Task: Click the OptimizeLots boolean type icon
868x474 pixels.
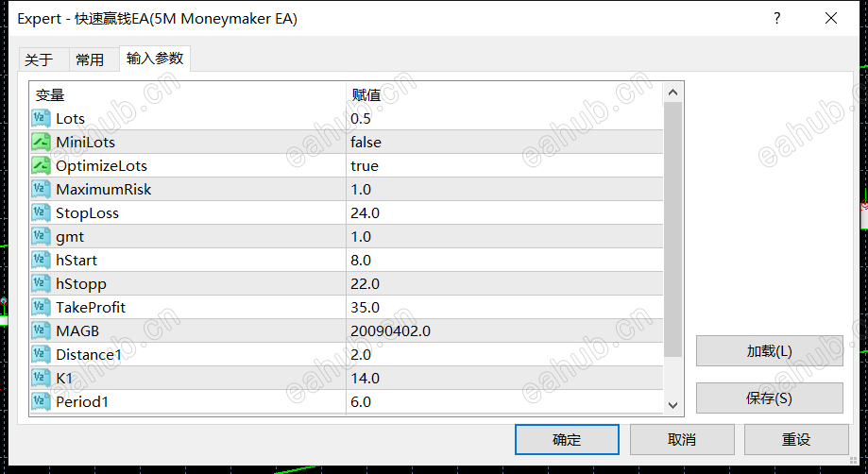Action: [x=41, y=166]
